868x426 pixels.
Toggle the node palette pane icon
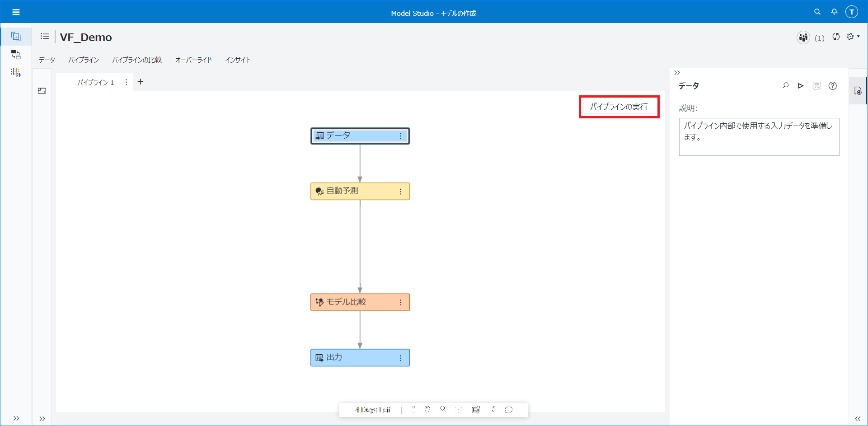pyautogui.click(x=42, y=91)
